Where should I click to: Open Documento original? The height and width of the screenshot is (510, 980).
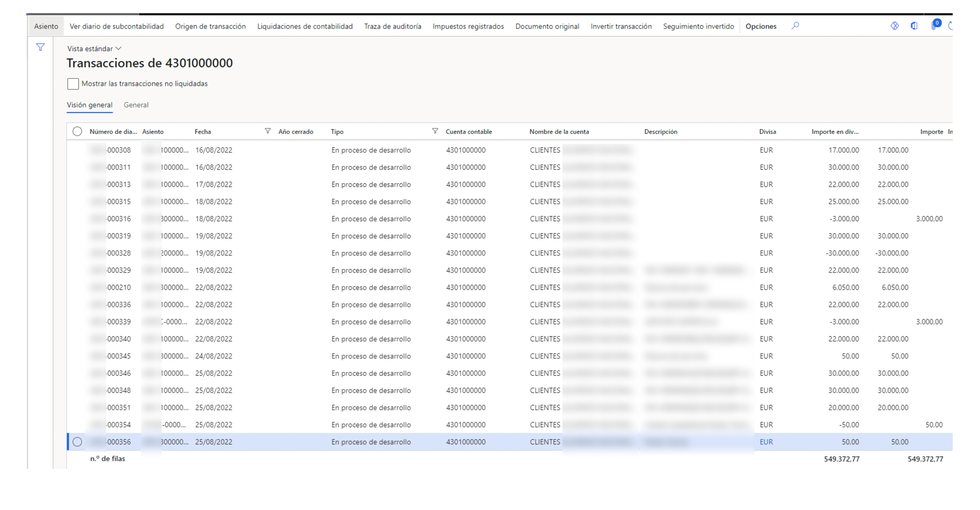(547, 26)
